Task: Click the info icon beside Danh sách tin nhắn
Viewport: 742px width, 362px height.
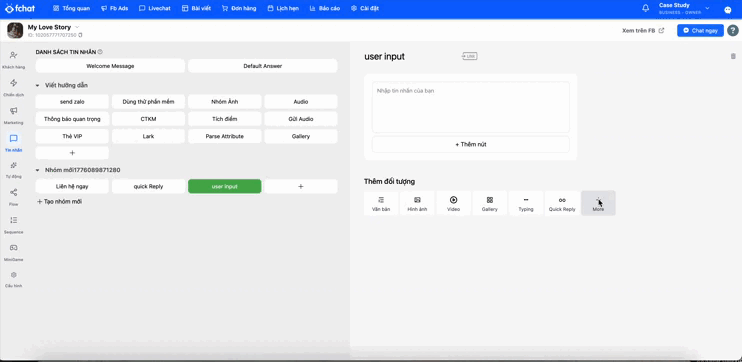Action: pos(100,52)
